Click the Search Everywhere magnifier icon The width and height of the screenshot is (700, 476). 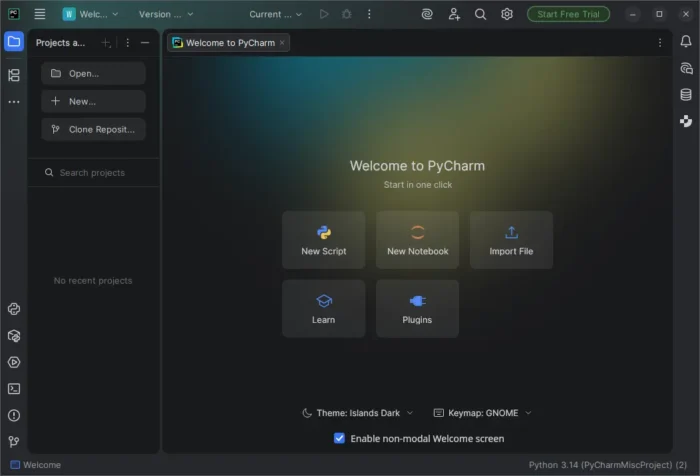481,14
